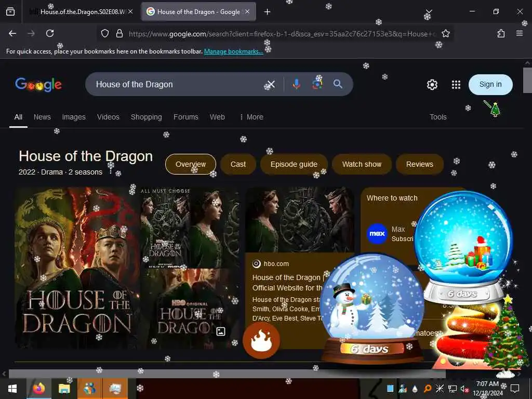Open a new browser tab

(x=268, y=12)
